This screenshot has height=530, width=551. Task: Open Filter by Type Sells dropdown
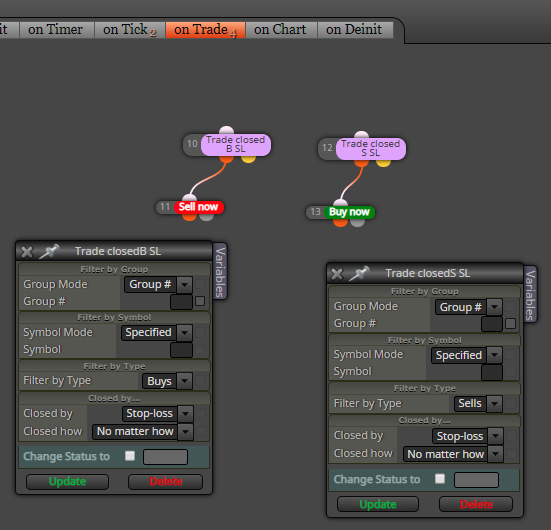(x=478, y=403)
